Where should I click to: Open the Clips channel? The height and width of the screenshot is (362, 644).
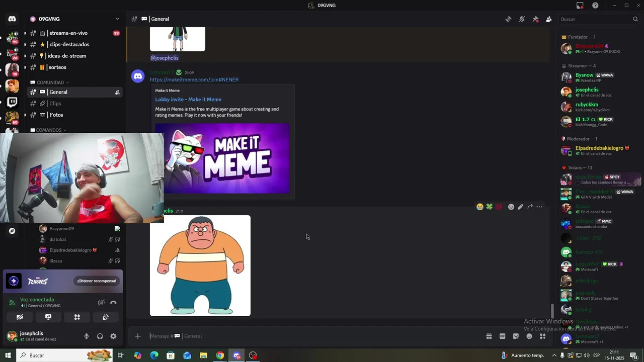[x=74, y=104]
